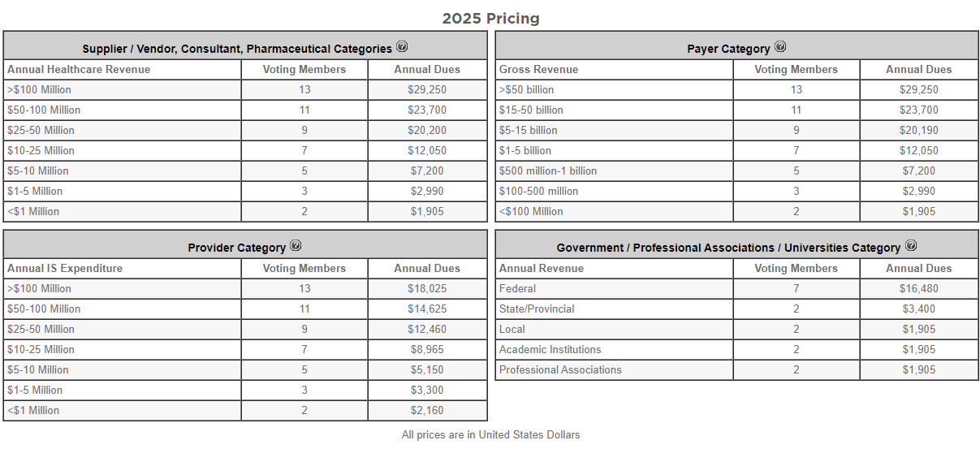
Task: Select Academic Institutions row label
Action: 550,350
